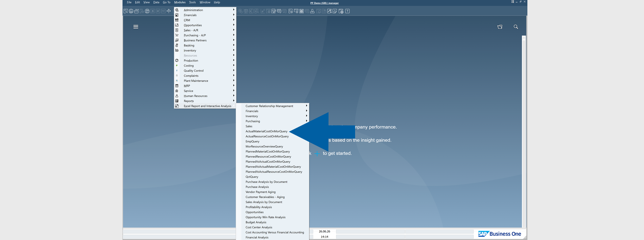Click the rising chart with dollar icon
Viewport: 644px width, 240px height.
[329, 11]
